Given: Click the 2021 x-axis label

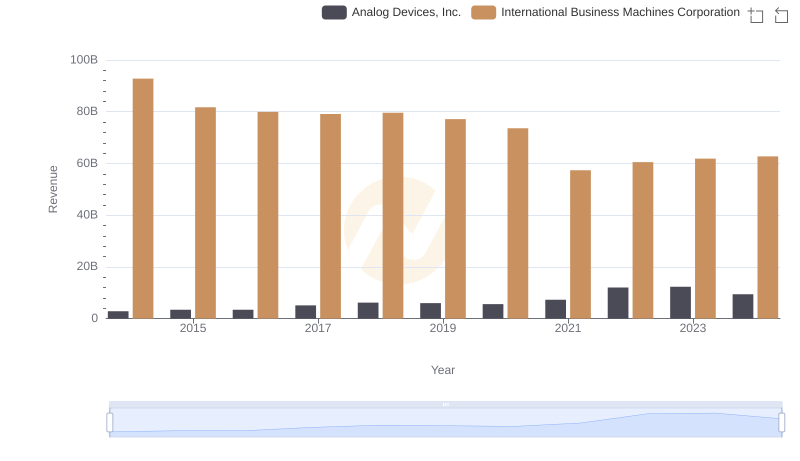Looking at the screenshot, I should 568,328.
